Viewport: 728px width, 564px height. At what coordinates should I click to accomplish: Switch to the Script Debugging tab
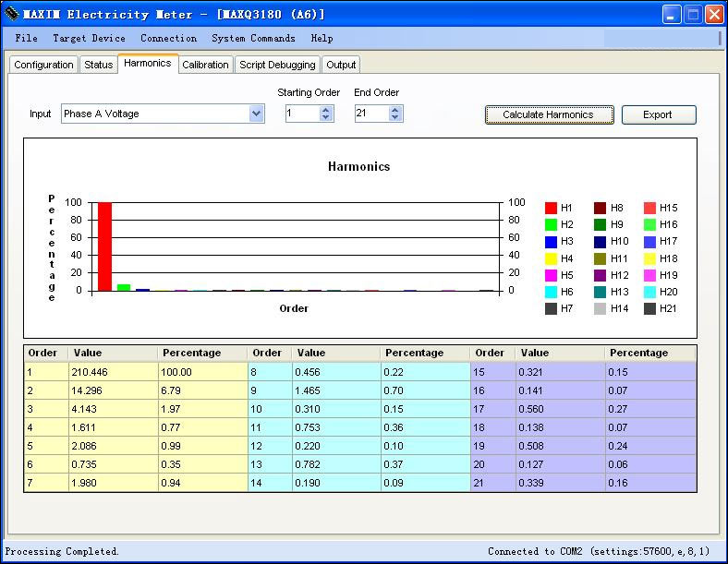pyautogui.click(x=277, y=65)
